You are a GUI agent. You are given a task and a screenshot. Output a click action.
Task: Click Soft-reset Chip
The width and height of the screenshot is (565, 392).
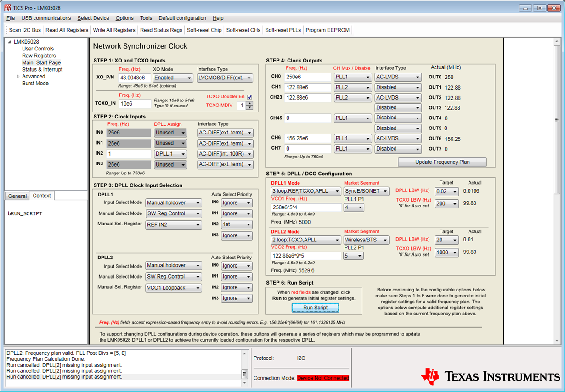click(204, 30)
